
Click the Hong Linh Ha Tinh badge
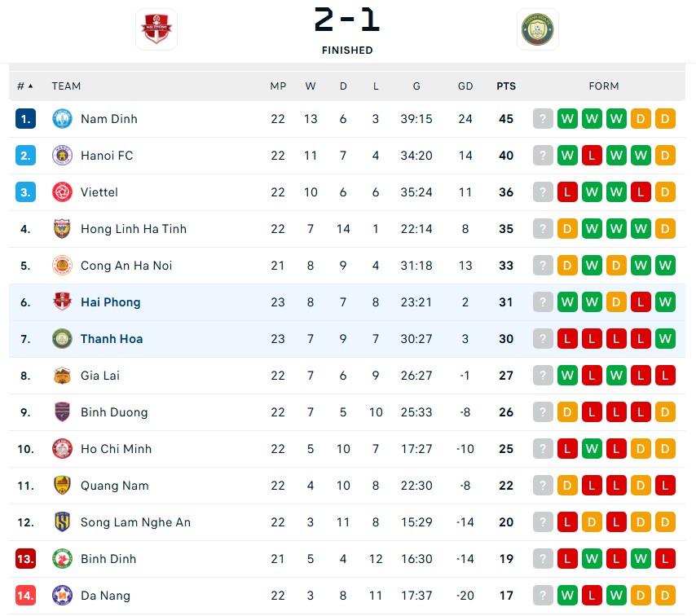click(x=62, y=229)
